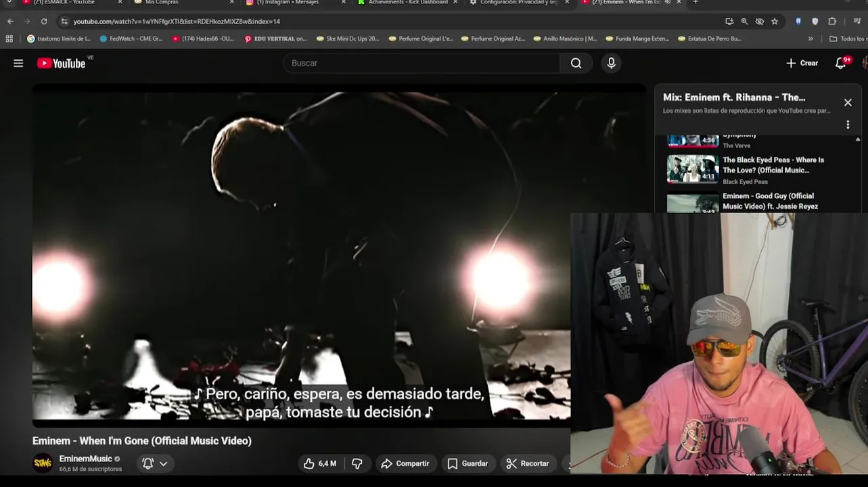Open the tab search dropdown arrow
Viewport: 868px width, 487px height.
8,2
